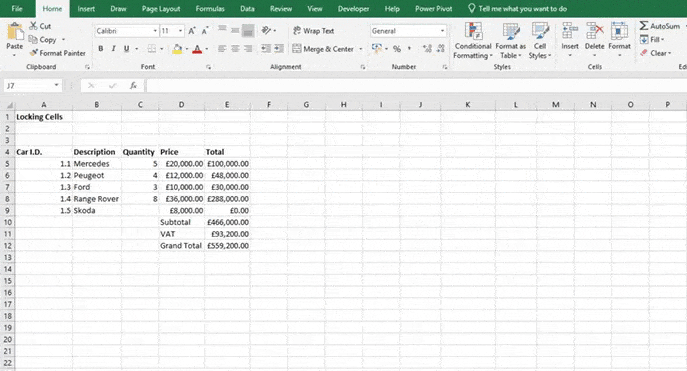
Task: Open the Clipboard group dialog launcher
Action: point(87,67)
